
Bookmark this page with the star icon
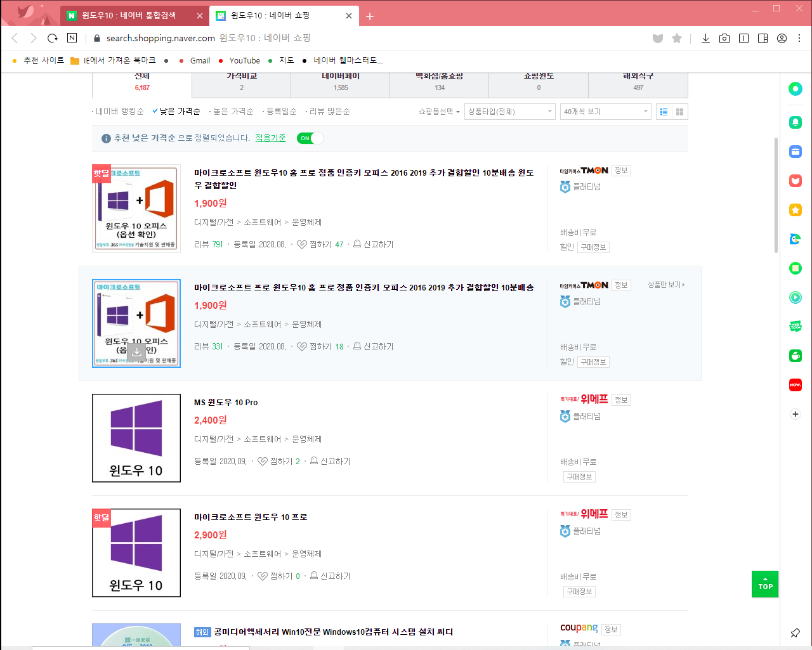[x=677, y=39]
